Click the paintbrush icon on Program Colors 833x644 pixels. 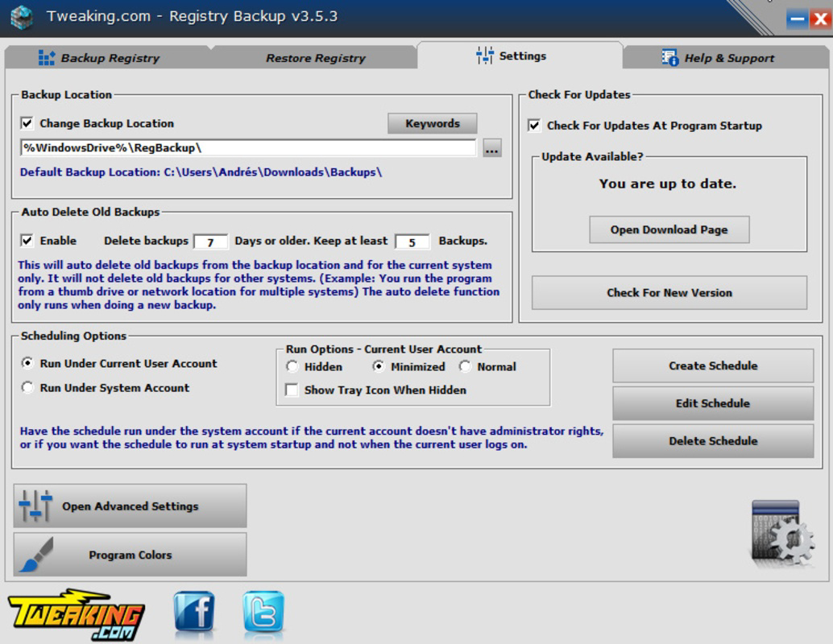36,555
